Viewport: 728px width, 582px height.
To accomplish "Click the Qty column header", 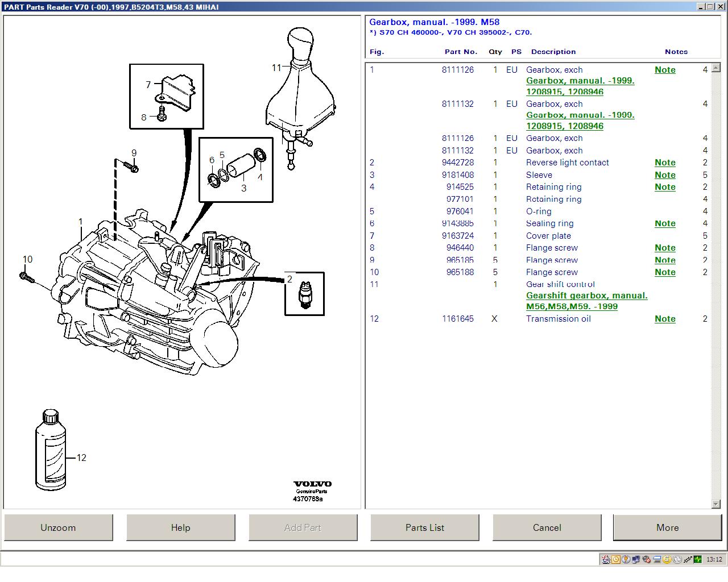I will pos(495,52).
